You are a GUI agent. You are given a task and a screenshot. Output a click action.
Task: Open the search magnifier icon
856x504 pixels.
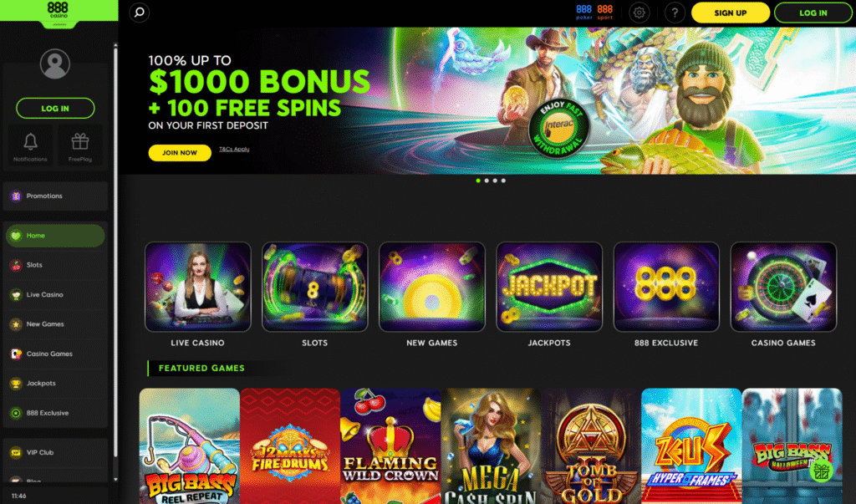tap(140, 12)
